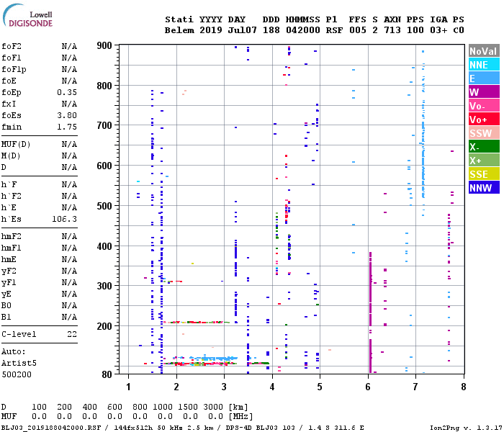Select the light green X+ legend swatch
The image size is (504, 432).
coord(484,161)
